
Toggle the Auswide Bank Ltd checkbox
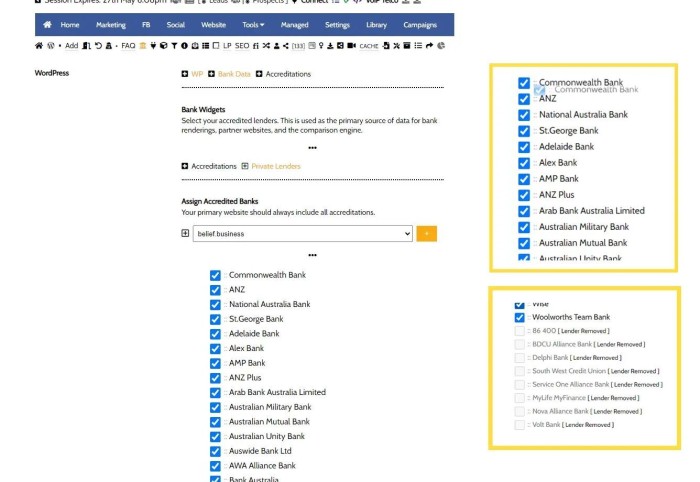click(215, 451)
